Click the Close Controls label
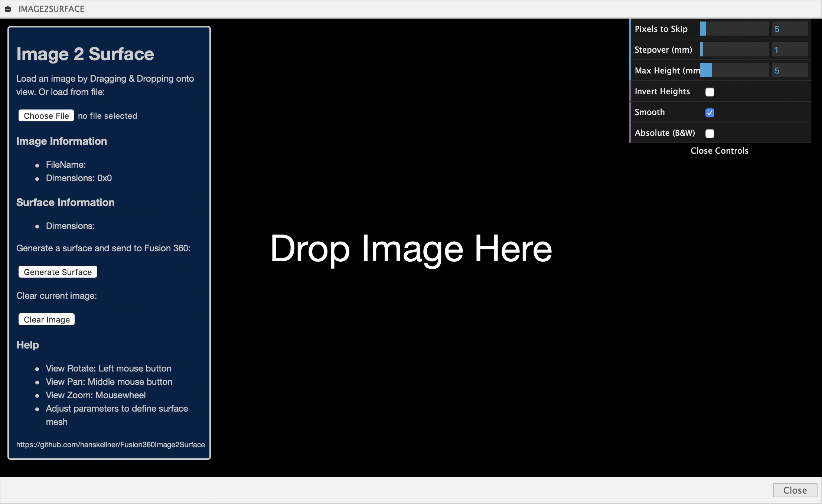The height and width of the screenshot is (504, 822). point(719,151)
